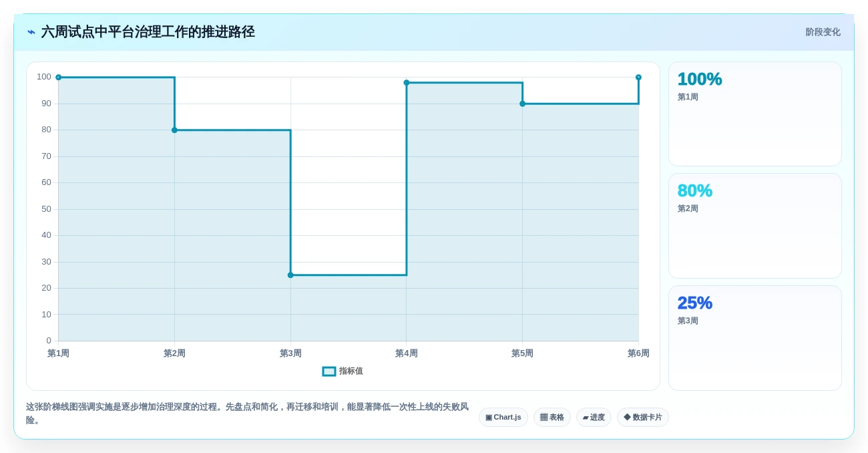This screenshot has height=453, width=868.
Task: Click the 第5周 x-axis label
Action: (522, 353)
